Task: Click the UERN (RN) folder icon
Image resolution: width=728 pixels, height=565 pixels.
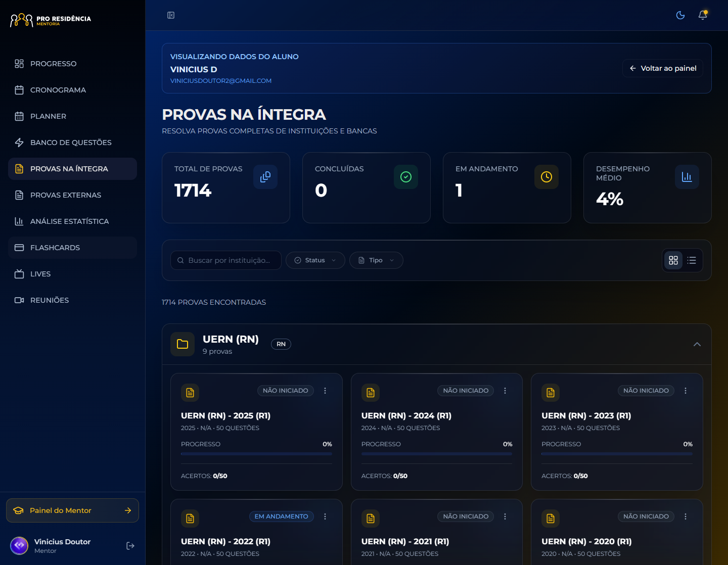Action: (x=183, y=344)
